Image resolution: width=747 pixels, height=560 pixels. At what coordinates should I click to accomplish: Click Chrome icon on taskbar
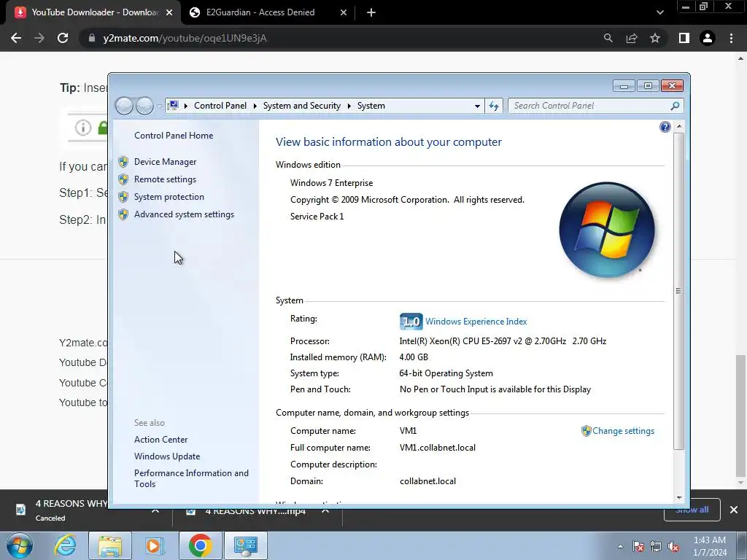pos(201,545)
